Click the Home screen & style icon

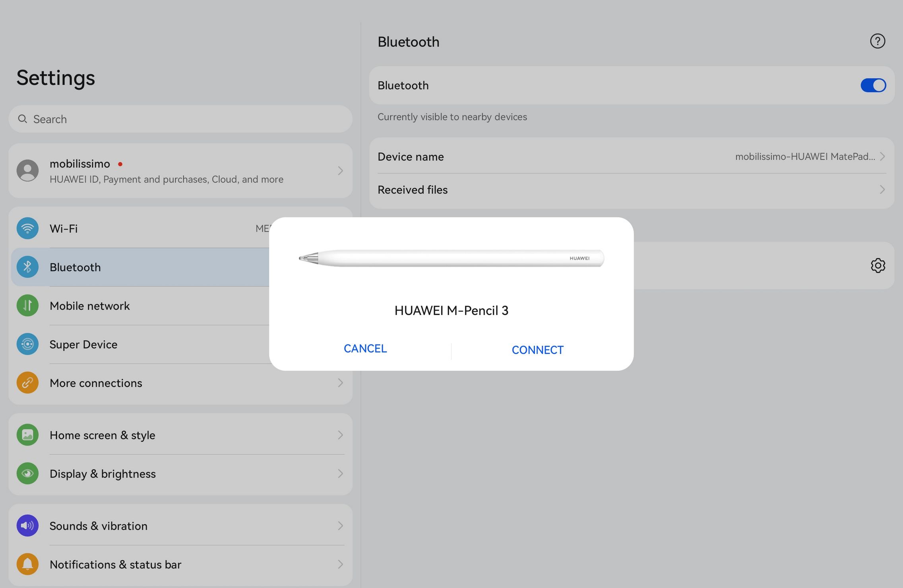27,435
